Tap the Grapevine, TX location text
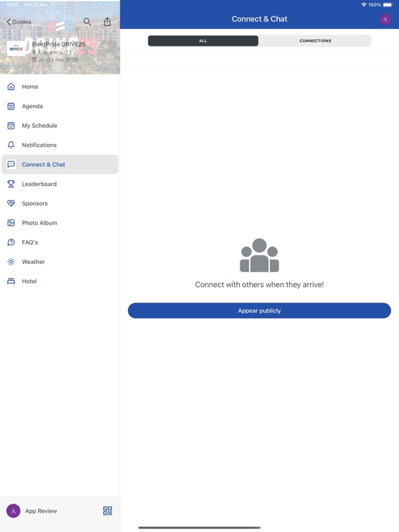Viewport: 399px width, 532px height. pos(55,52)
